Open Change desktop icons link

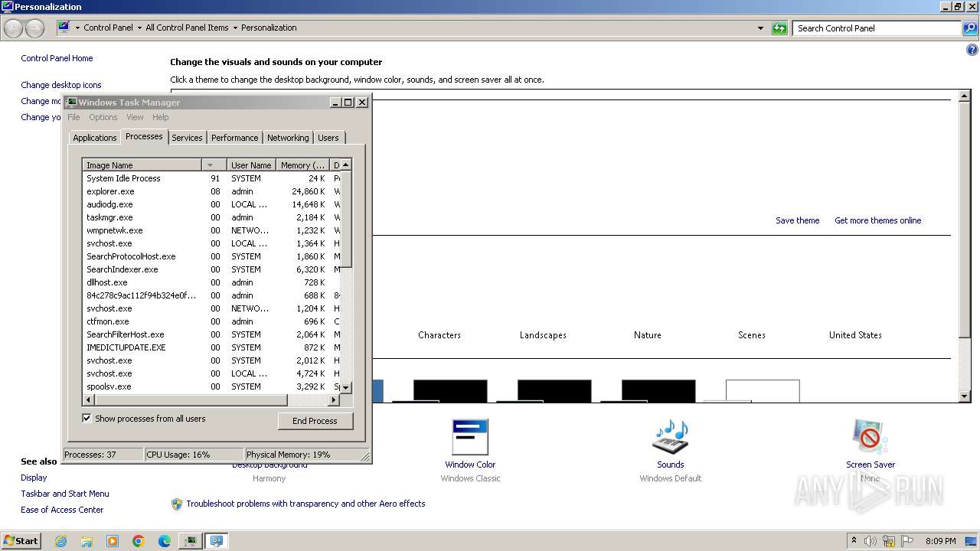click(x=61, y=85)
